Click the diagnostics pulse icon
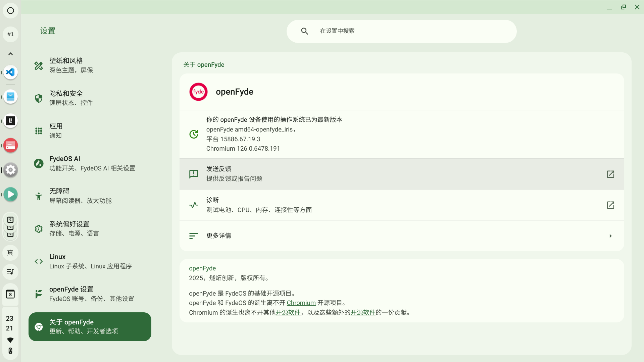The image size is (644, 362). coord(194,205)
